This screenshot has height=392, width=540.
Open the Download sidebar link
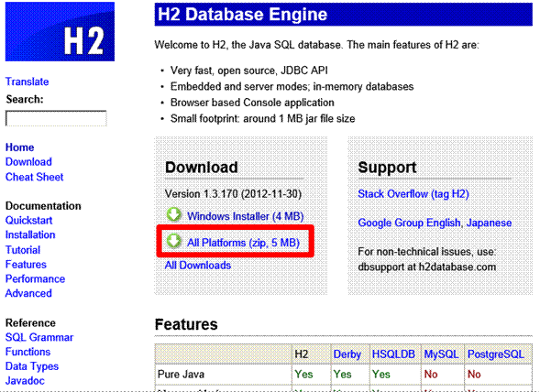point(28,162)
